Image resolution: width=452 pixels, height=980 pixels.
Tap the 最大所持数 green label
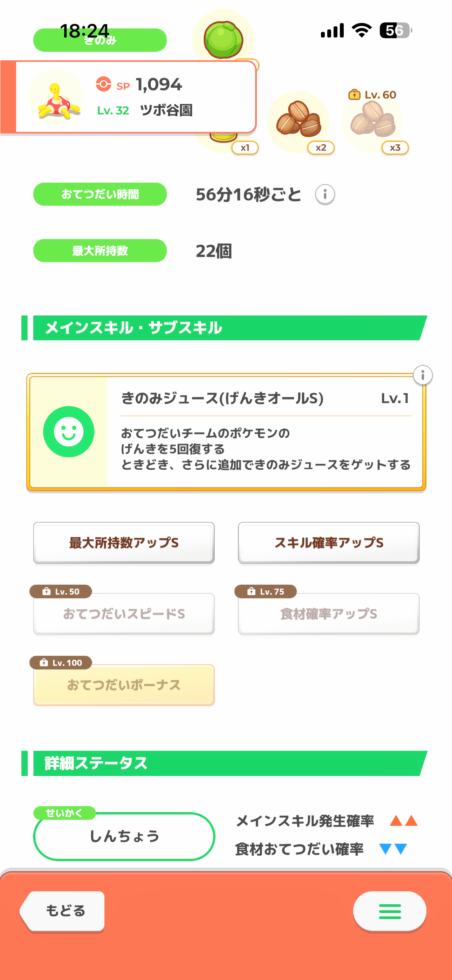pos(100,251)
